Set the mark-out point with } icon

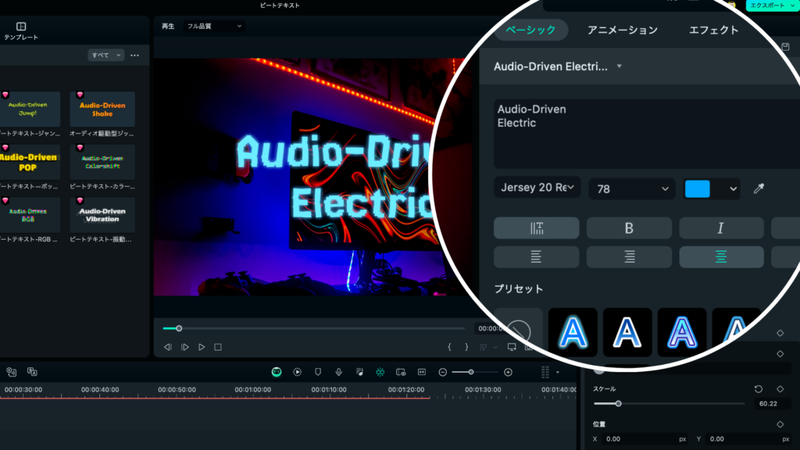tap(466, 347)
